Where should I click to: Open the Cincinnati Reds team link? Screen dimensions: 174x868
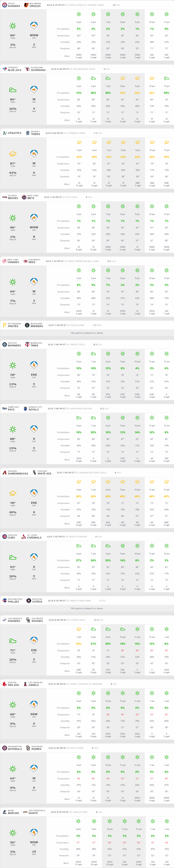pos(34,261)
